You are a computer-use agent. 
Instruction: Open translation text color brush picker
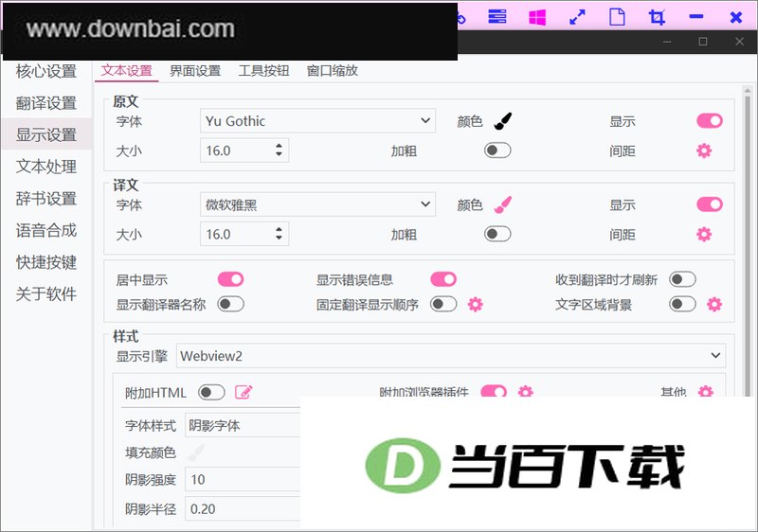click(x=503, y=204)
